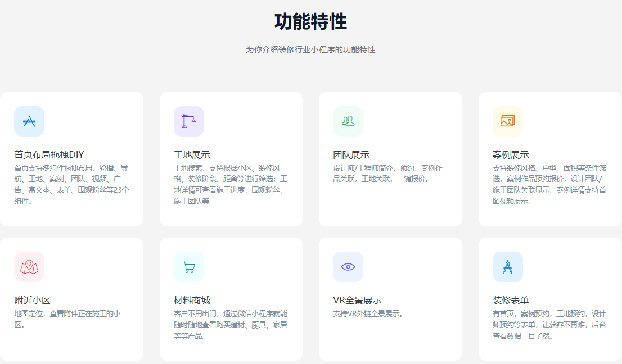Click the purple eye icon for VR全景展示

click(348, 267)
